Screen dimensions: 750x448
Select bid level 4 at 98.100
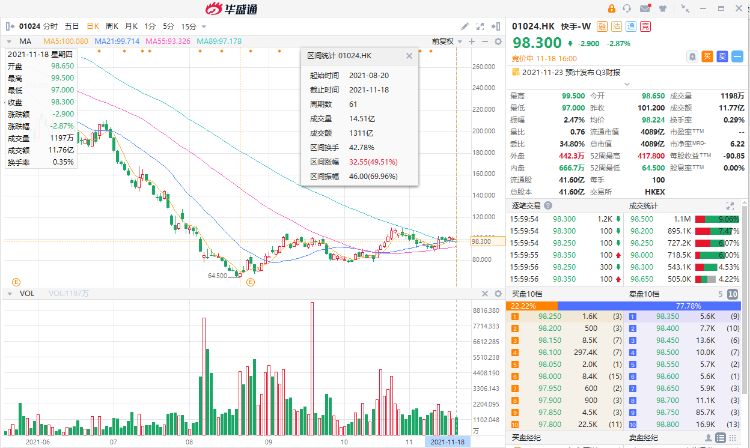click(565, 352)
